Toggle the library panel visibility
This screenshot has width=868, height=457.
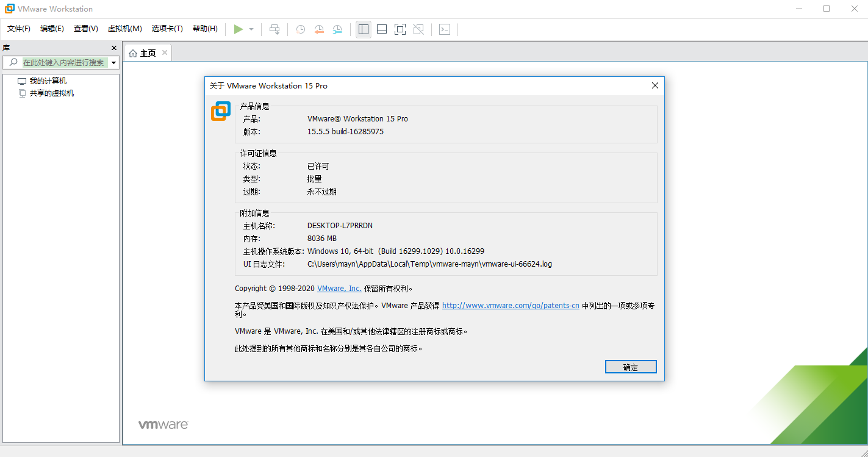coord(363,29)
